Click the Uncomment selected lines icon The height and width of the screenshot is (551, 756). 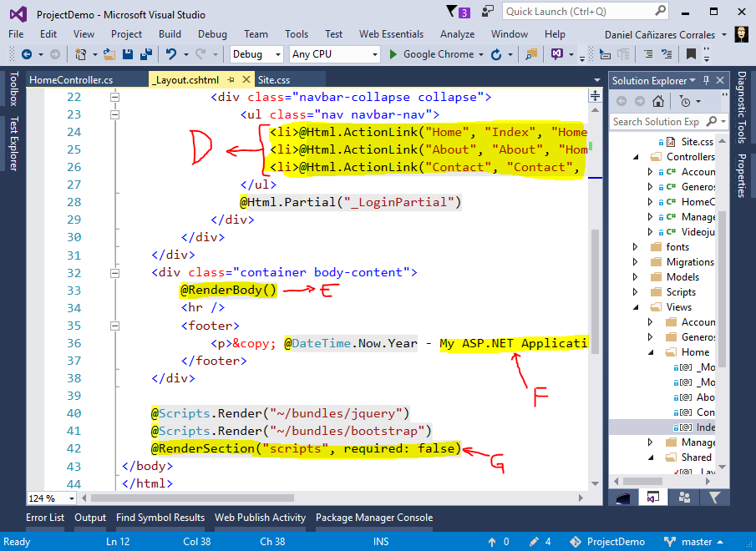pos(667,54)
